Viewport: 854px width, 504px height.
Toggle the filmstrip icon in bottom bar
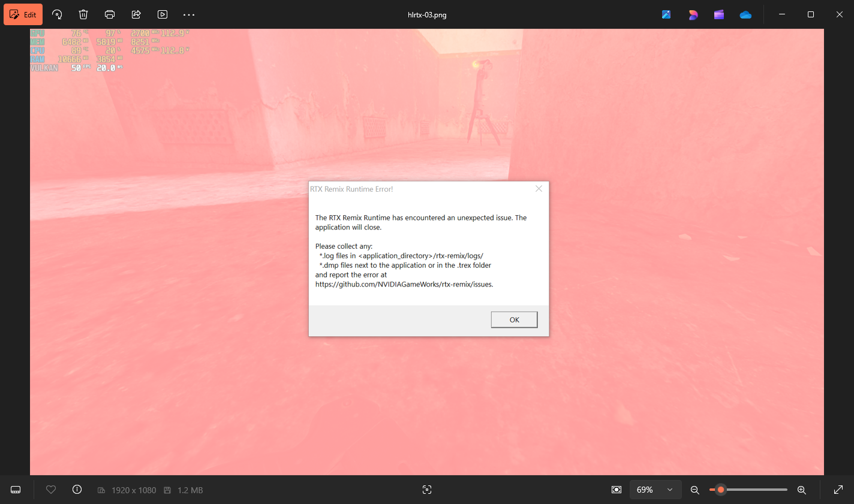16,490
